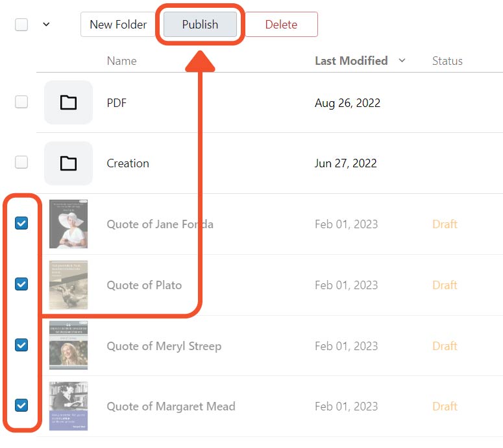Check the Creation folder checkbox
503x448 pixels.
(x=21, y=163)
